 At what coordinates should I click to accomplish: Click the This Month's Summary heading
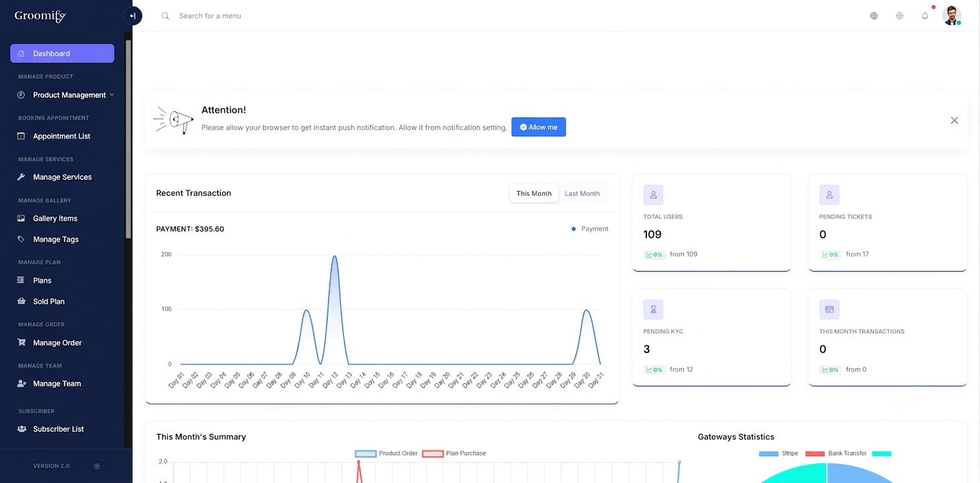[201, 437]
